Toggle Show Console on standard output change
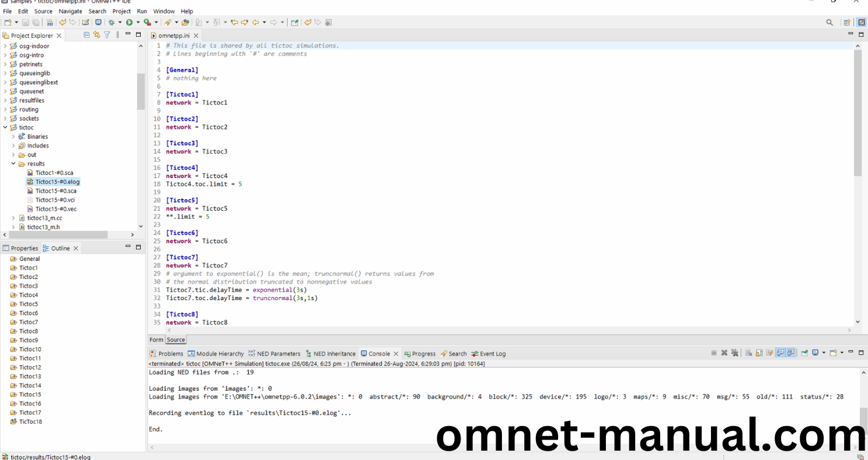Image resolution: width=868 pixels, height=460 pixels. click(780, 353)
